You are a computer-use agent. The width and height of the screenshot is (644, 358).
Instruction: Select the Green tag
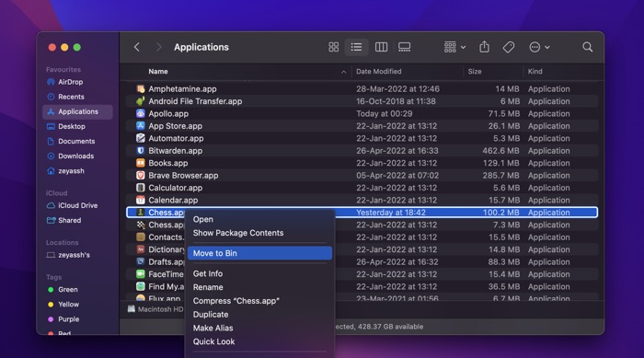click(67, 289)
